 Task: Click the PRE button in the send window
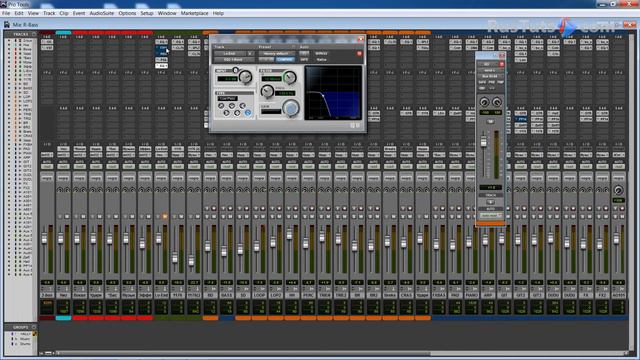(492, 82)
